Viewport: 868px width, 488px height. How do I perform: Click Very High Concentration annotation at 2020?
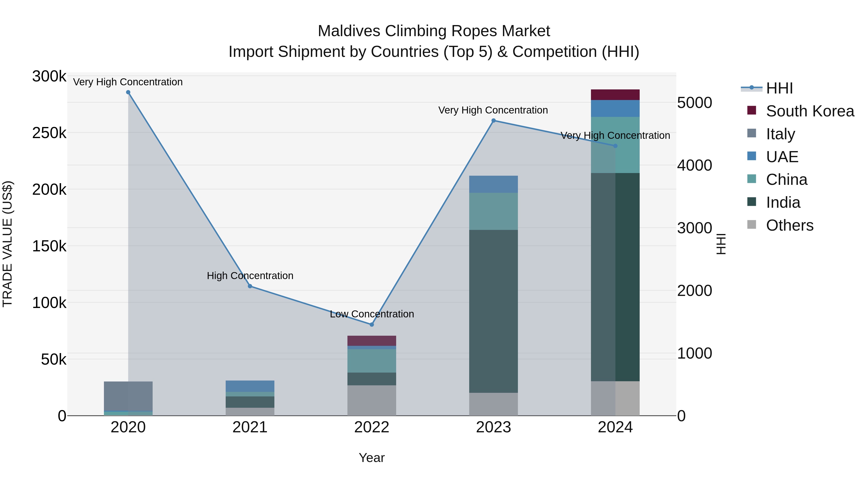pos(128,82)
